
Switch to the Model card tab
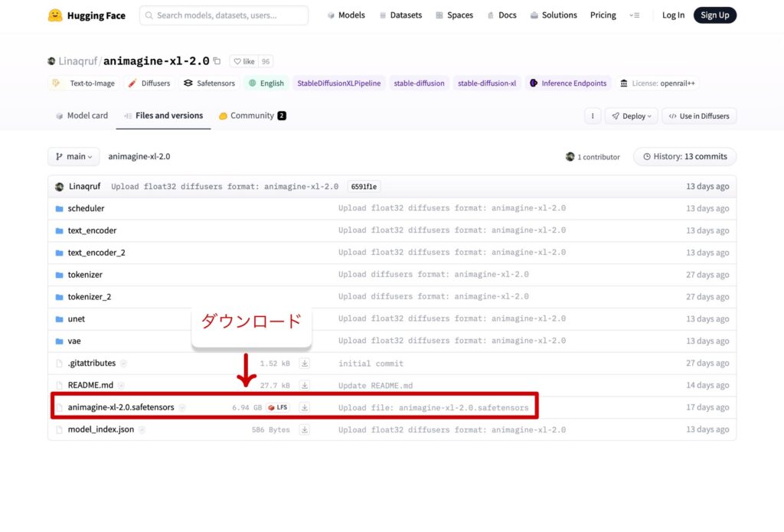82,116
